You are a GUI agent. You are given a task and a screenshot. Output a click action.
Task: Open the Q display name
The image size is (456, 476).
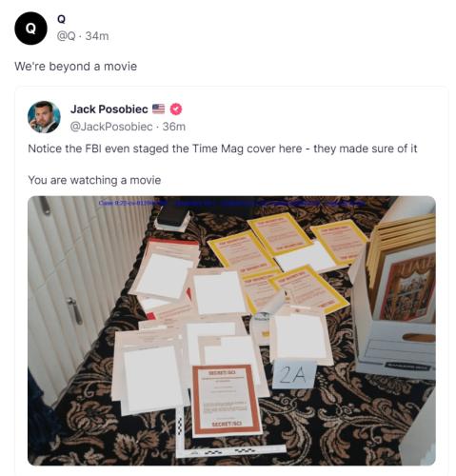pyautogui.click(x=61, y=19)
